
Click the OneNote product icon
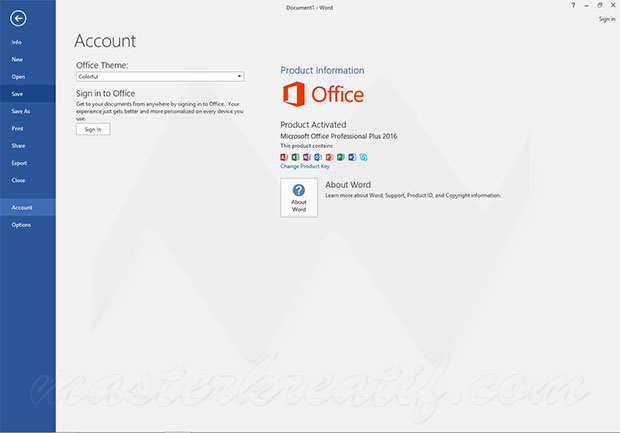[306, 157]
